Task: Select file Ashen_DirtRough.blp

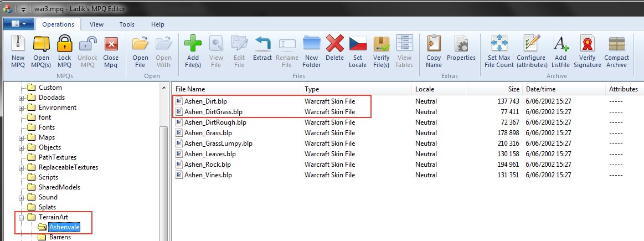Action: [215, 122]
